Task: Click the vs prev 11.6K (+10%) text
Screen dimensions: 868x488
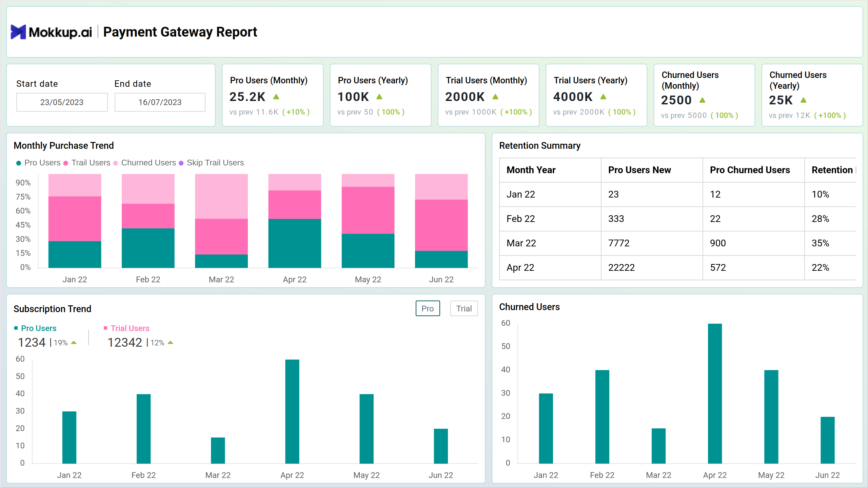Action: (270, 112)
